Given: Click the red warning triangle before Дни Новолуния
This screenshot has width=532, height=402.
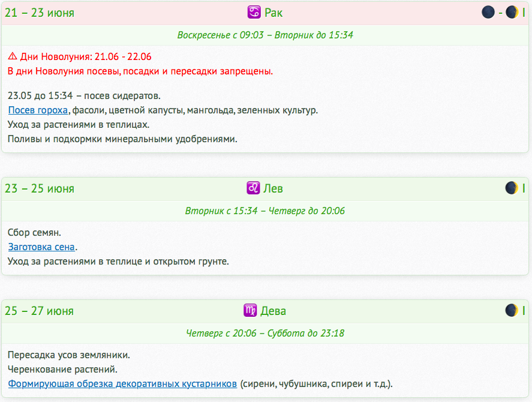Looking at the screenshot, I should tap(13, 57).
